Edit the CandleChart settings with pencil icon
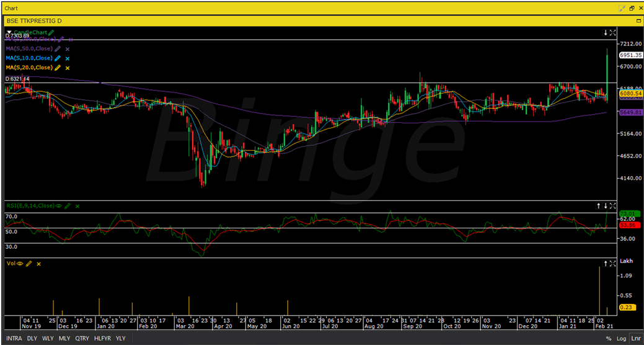This screenshot has width=644, height=345. click(x=51, y=32)
